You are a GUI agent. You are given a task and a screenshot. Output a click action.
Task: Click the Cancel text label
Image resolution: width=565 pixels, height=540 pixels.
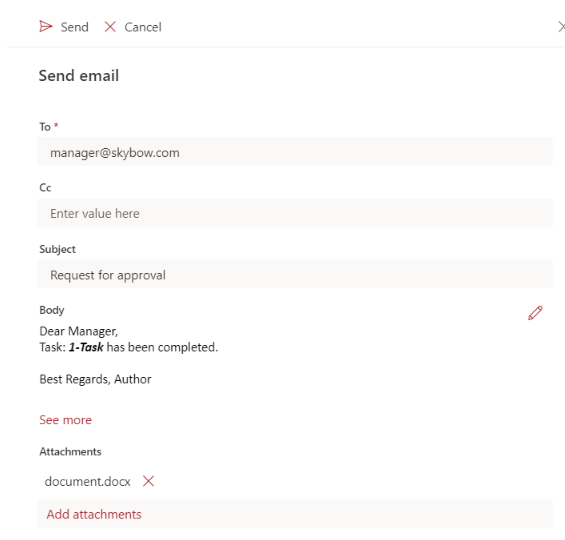coord(143,27)
